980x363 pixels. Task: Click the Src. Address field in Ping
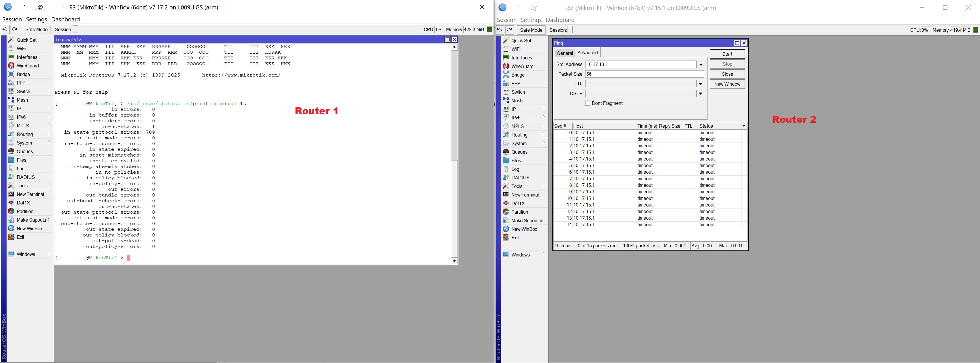641,64
